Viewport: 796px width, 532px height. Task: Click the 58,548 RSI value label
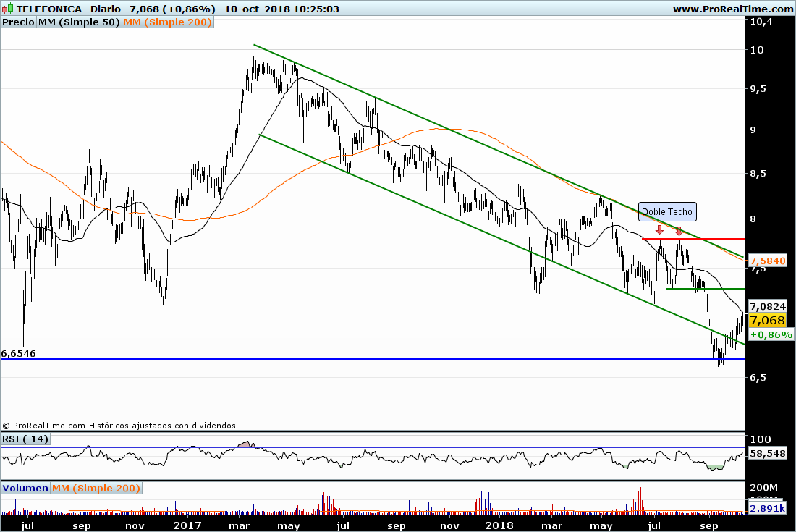[x=768, y=453]
